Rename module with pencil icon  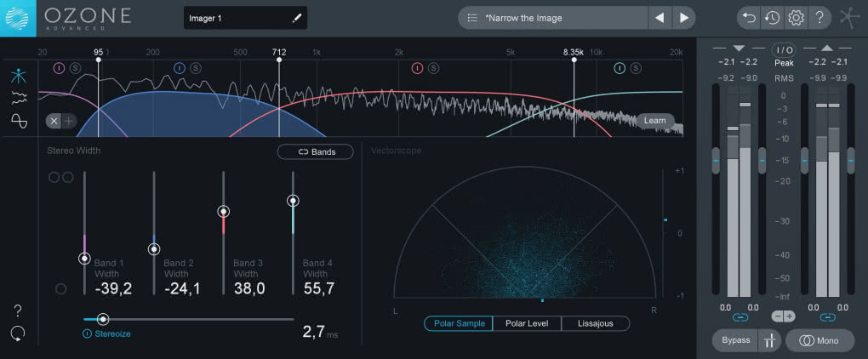(297, 18)
